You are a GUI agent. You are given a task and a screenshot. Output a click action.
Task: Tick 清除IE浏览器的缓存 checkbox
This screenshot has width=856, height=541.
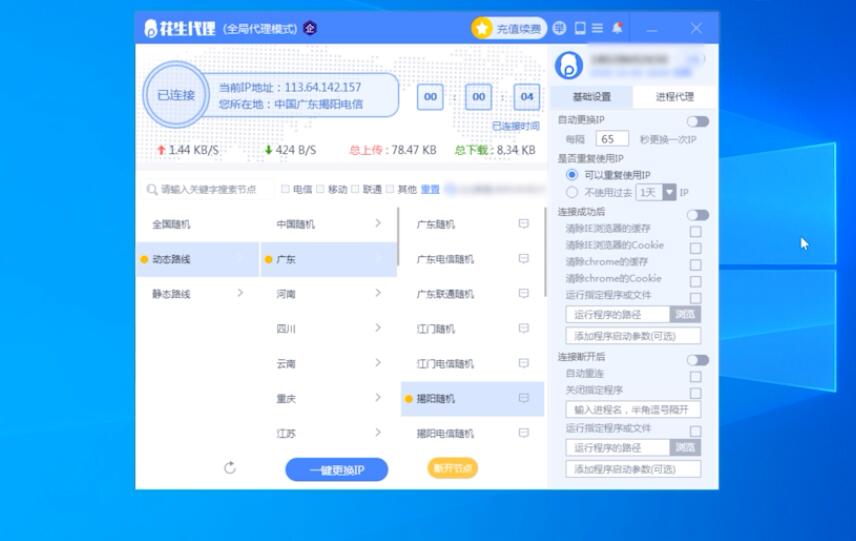point(695,232)
